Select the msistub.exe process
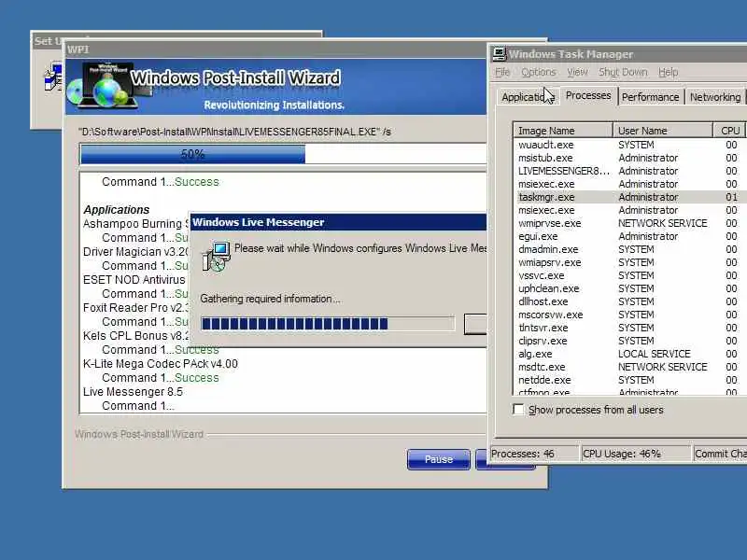Image resolution: width=747 pixels, height=560 pixels. coord(628,158)
